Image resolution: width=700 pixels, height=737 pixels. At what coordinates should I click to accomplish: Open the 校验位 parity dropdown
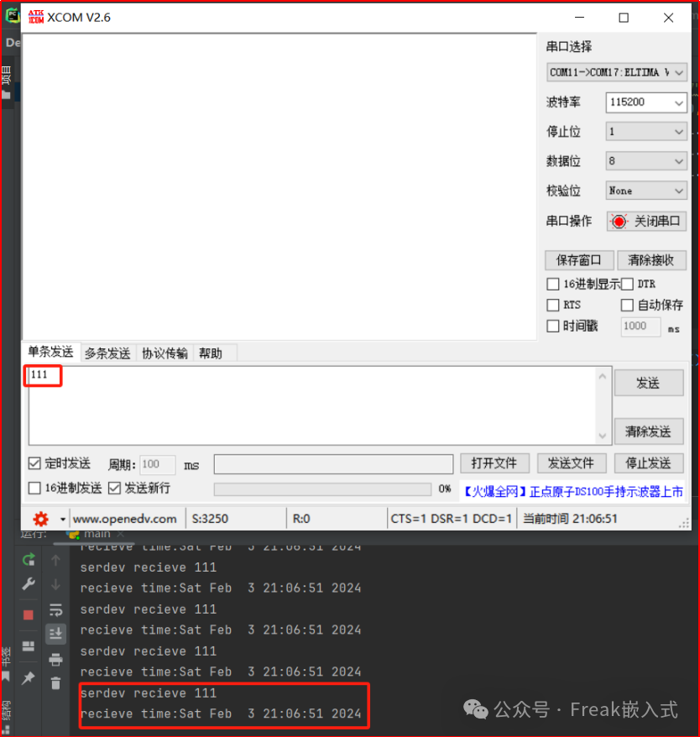click(x=645, y=191)
